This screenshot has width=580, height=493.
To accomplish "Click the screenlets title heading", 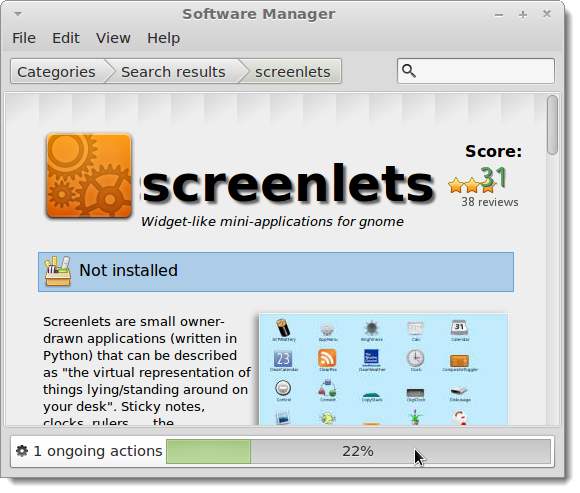I will [x=288, y=184].
